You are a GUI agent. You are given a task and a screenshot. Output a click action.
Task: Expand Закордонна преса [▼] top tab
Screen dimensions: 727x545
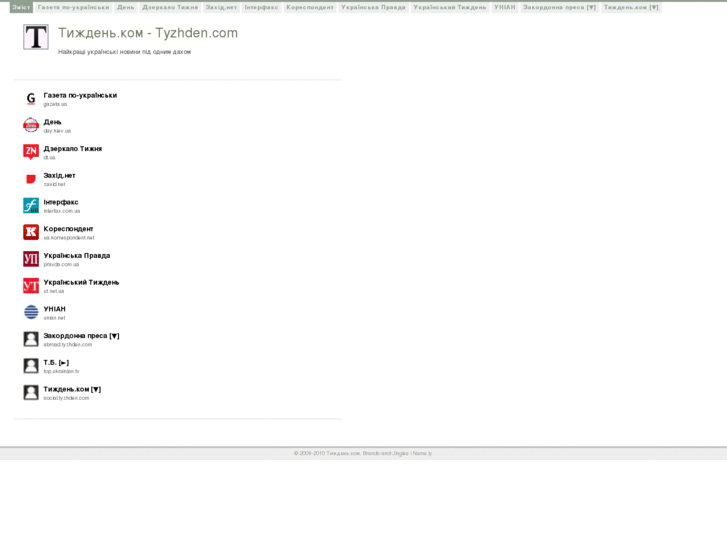pos(560,7)
